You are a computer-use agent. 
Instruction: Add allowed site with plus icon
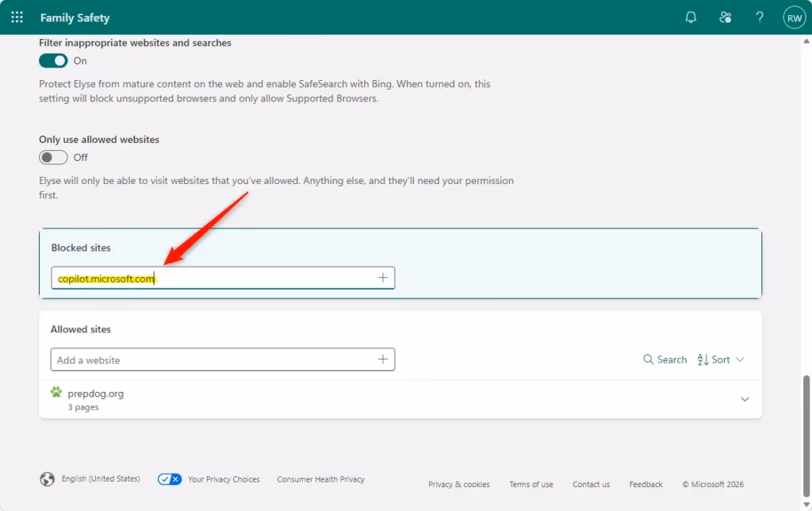point(383,359)
